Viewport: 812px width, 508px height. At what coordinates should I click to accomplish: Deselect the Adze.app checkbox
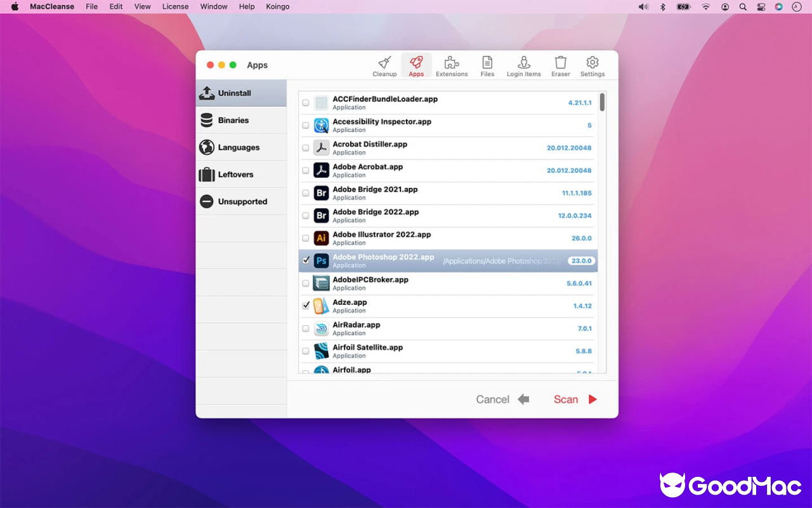(306, 305)
